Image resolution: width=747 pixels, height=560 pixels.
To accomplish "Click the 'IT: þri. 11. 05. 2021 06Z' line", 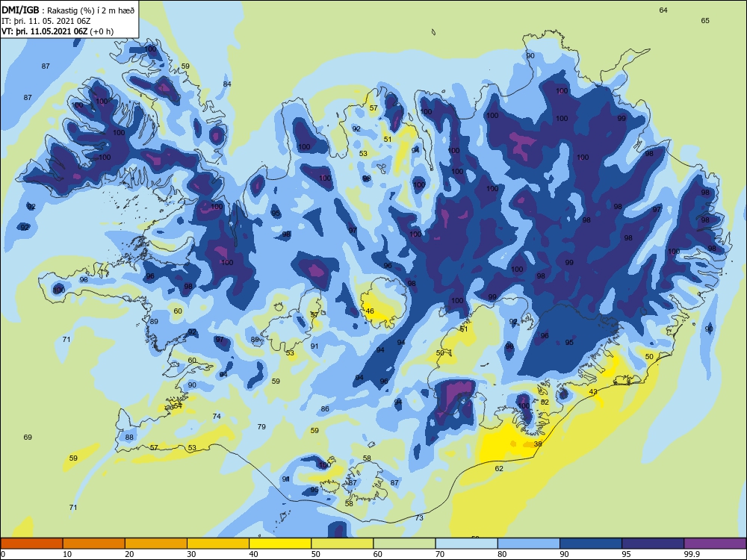I will [x=46, y=21].
